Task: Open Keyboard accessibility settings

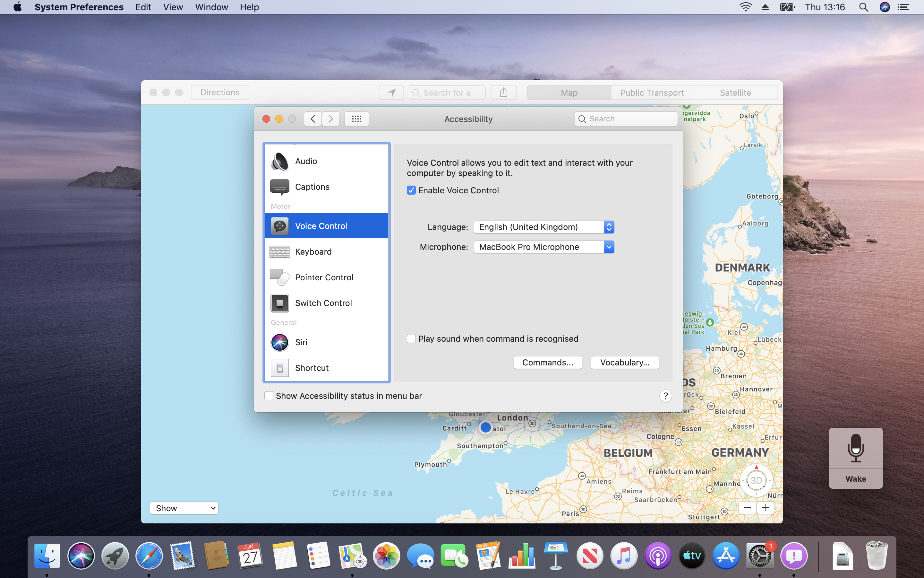Action: [327, 251]
